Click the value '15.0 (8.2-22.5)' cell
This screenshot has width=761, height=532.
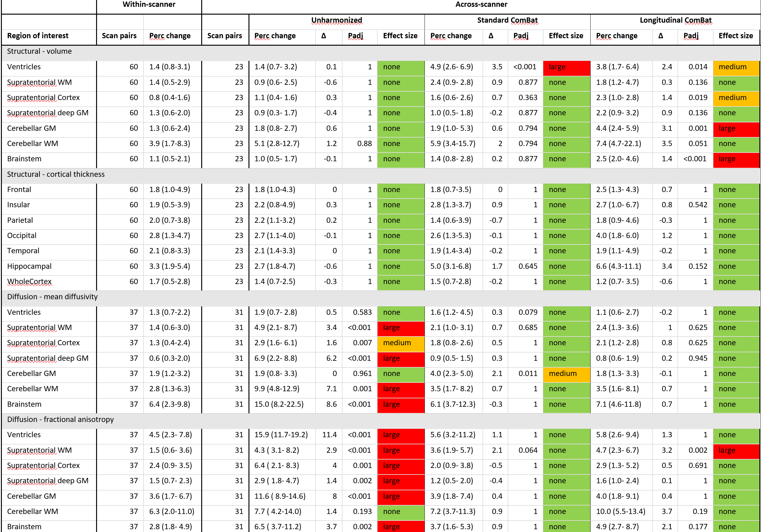pos(279,405)
